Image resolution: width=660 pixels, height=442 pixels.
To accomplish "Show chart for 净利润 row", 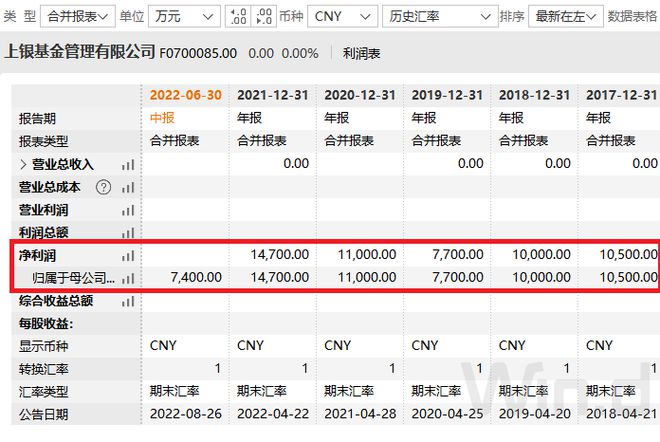I will click(x=128, y=256).
